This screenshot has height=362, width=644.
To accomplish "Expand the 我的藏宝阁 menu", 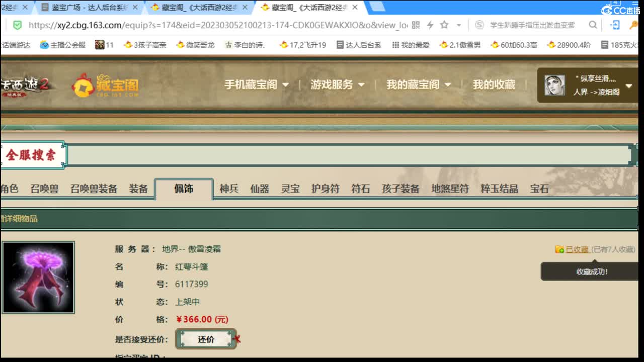I will point(419,84).
